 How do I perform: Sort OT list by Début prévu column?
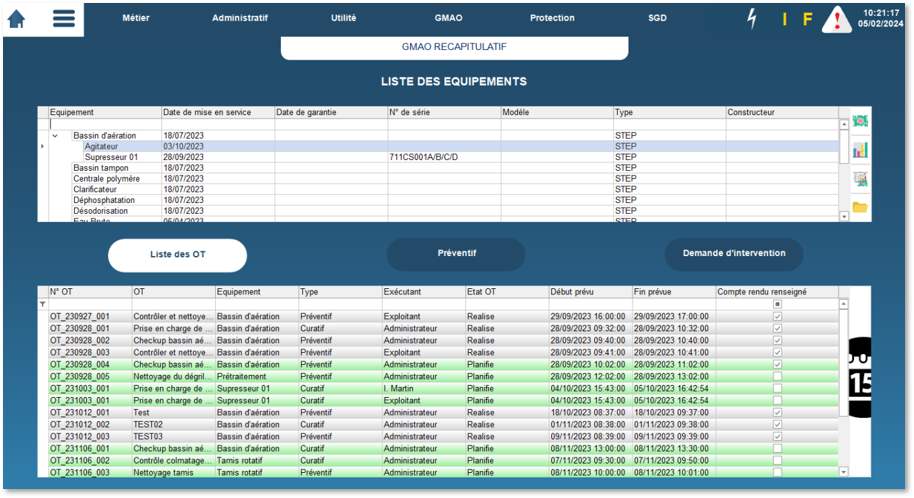[x=590, y=292]
